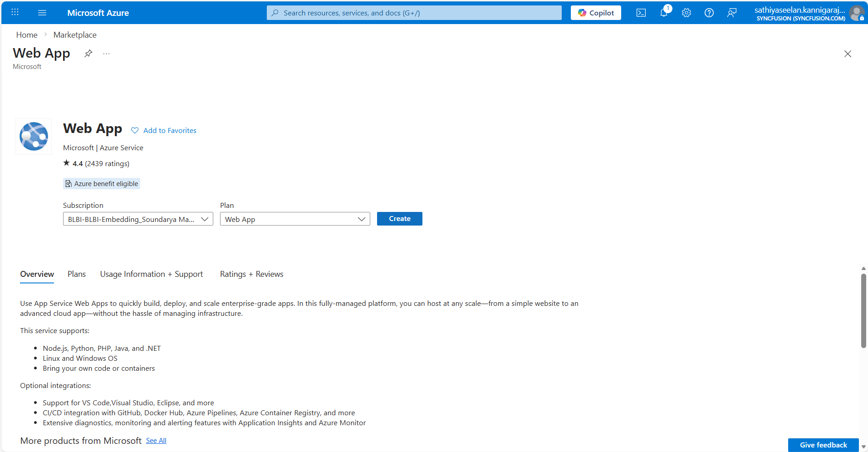Click the Azure benefit eligible badge
This screenshot has height=452, width=868.
click(102, 183)
